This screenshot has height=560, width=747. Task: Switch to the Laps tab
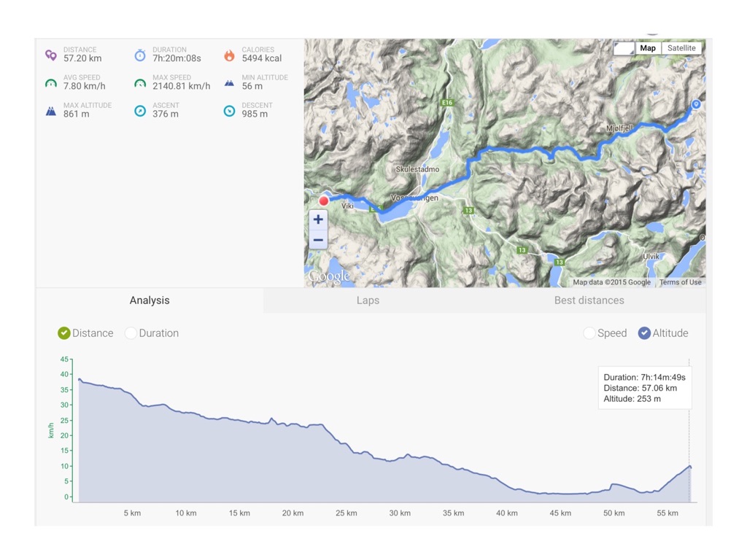point(368,300)
